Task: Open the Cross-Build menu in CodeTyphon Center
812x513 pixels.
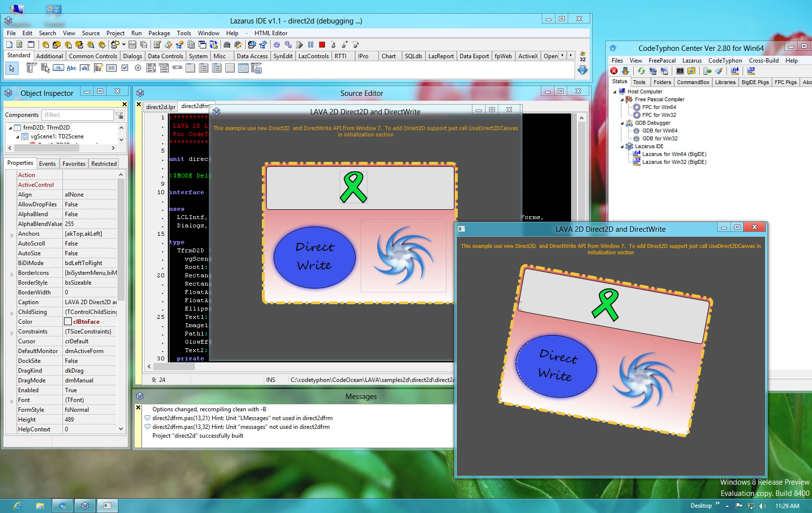Action: (764, 61)
